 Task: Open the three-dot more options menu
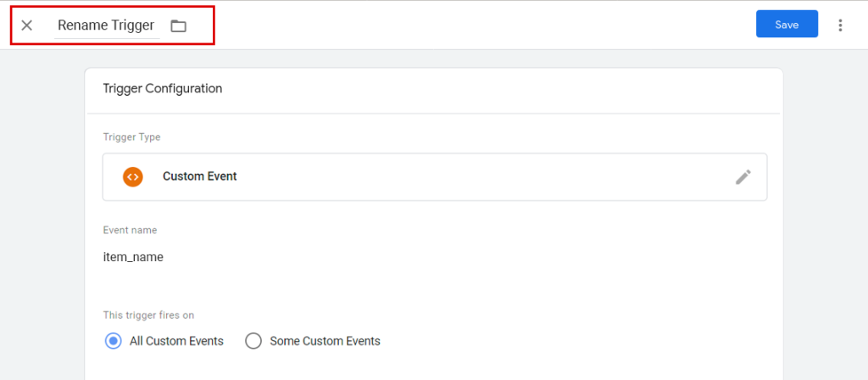click(840, 25)
